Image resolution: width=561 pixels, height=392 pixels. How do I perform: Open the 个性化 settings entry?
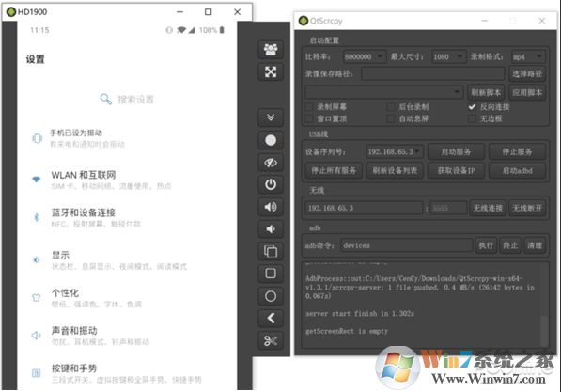(127, 298)
